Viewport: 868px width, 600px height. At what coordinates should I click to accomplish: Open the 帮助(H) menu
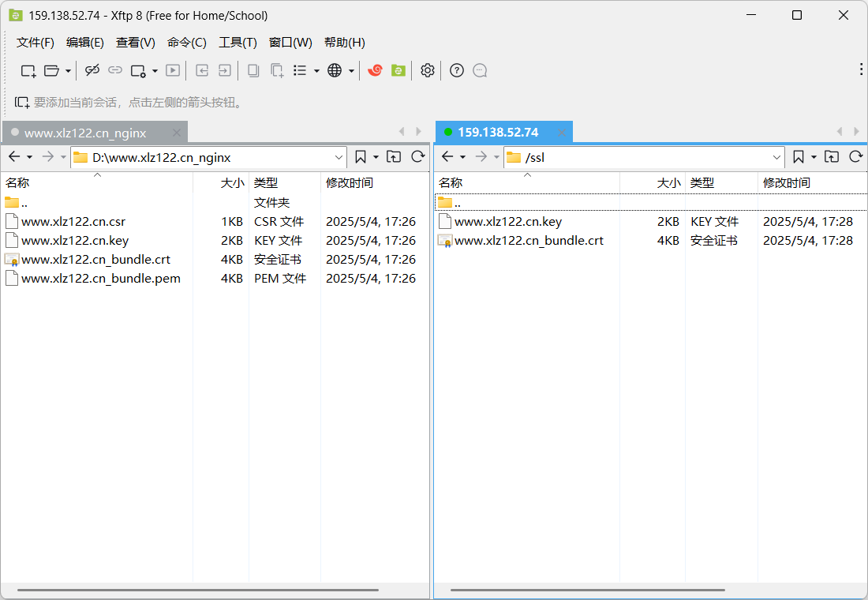point(344,42)
